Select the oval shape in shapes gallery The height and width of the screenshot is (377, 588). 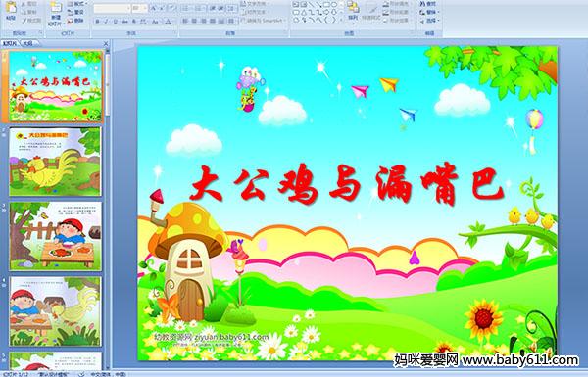pos(334,5)
